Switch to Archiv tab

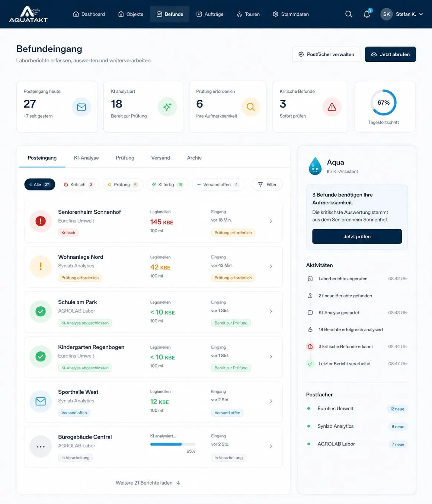point(194,158)
